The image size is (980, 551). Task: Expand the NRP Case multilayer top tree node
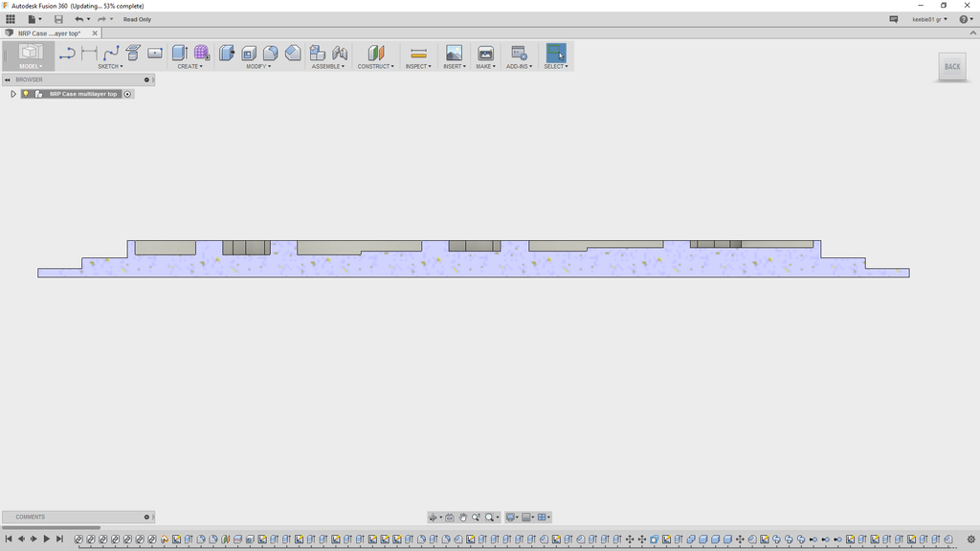point(13,94)
